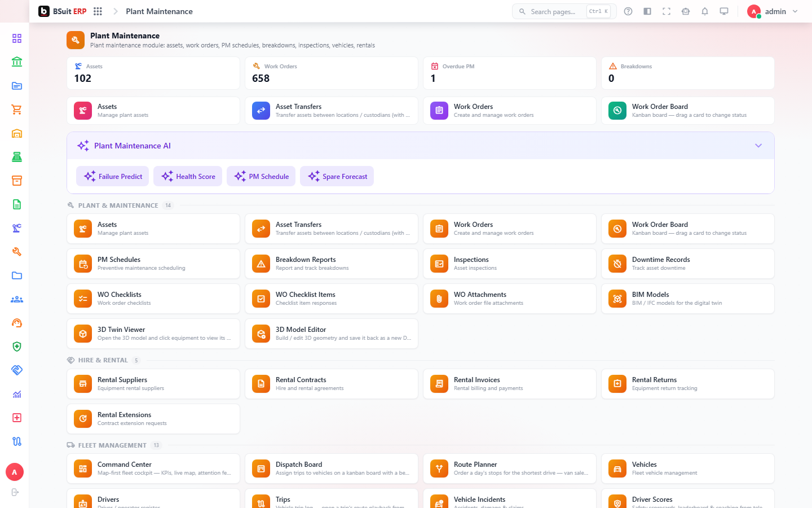Open the pink Assets quick-access card
This screenshot has height=508, width=812.
[153, 111]
